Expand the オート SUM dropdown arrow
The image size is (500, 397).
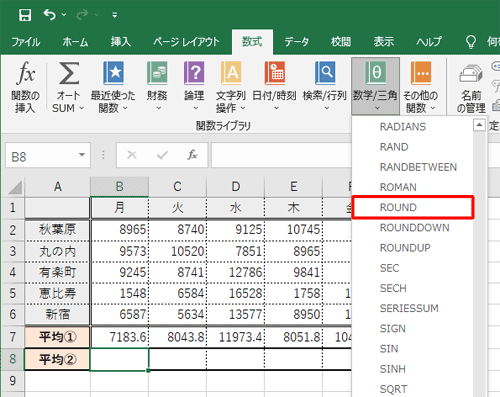click(x=81, y=108)
